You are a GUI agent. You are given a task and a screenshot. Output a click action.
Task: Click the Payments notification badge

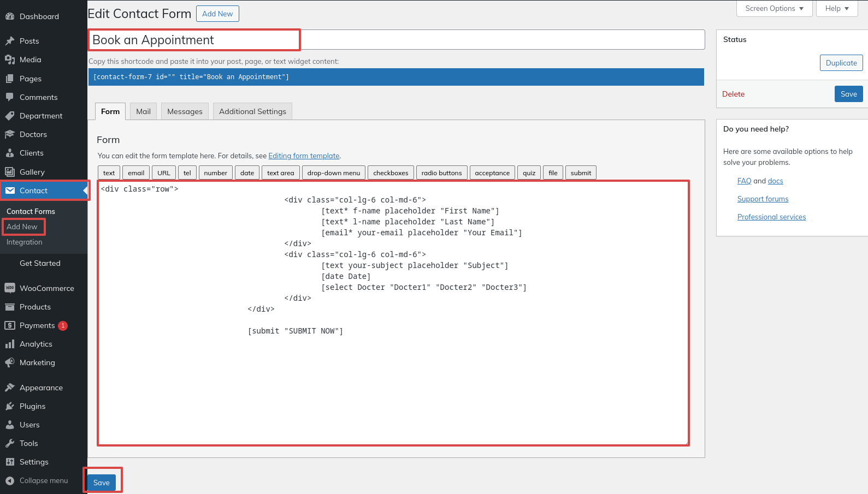click(63, 325)
